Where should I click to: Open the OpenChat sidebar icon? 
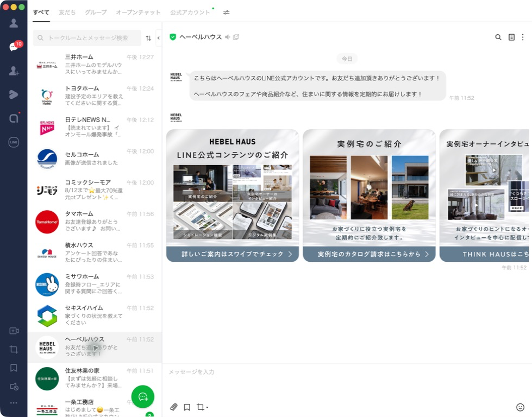pos(14,118)
